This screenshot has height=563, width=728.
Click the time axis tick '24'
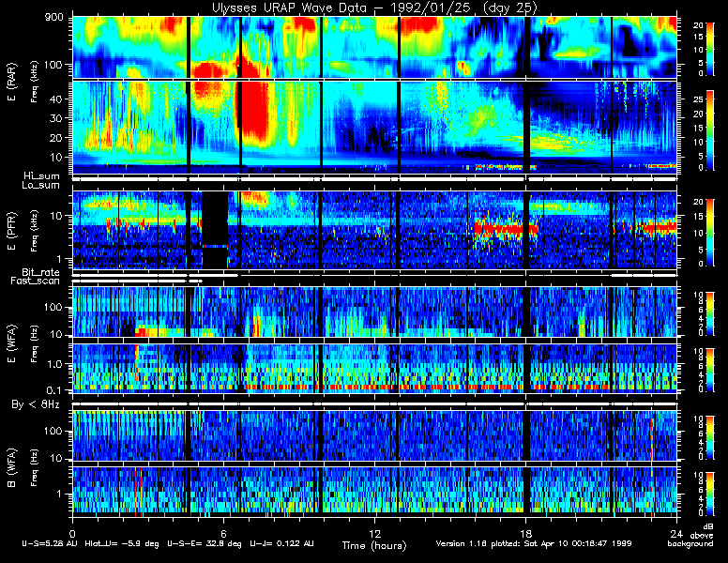676,533
